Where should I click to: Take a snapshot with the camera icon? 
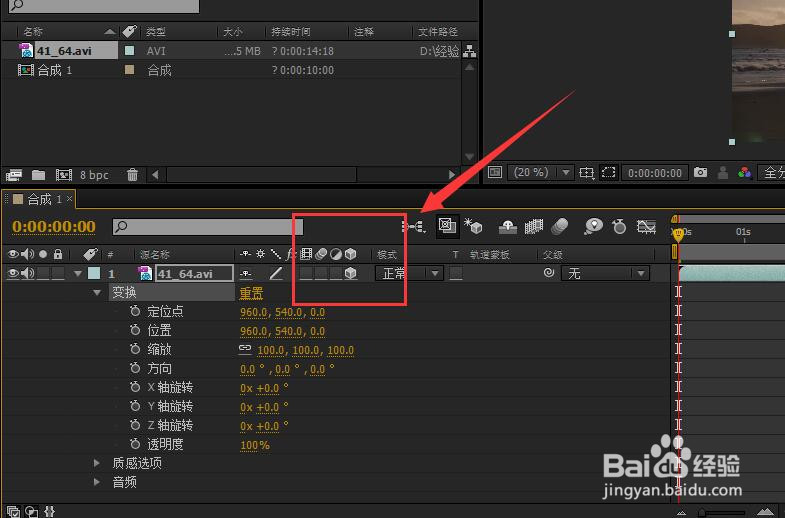pos(700,173)
